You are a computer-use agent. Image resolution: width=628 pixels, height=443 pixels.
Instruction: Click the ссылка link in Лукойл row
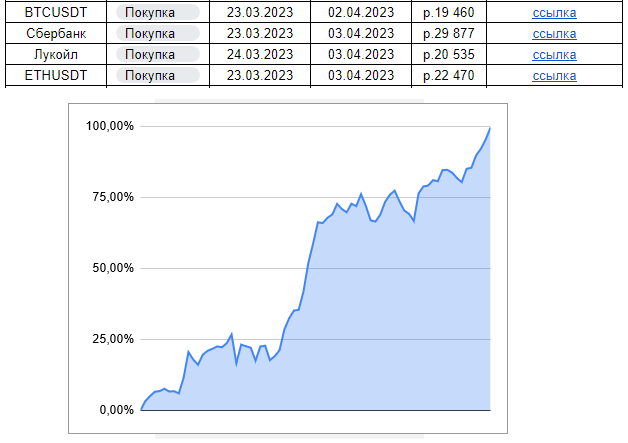554,54
